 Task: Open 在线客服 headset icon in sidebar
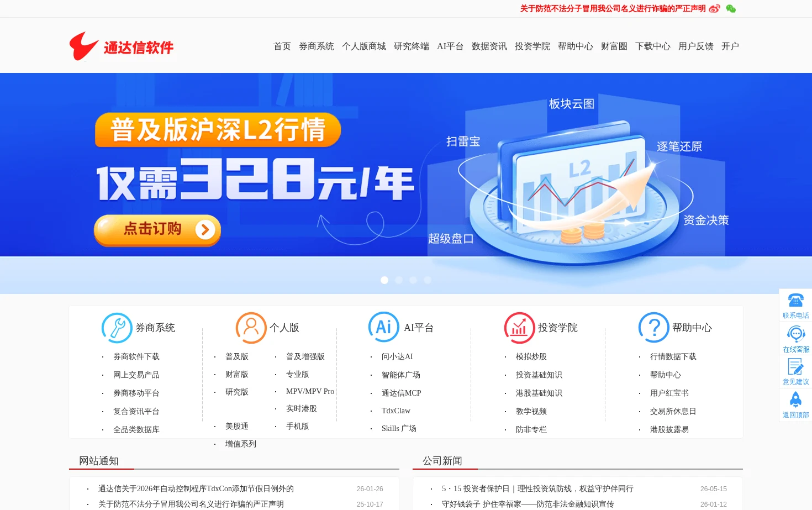point(795,334)
